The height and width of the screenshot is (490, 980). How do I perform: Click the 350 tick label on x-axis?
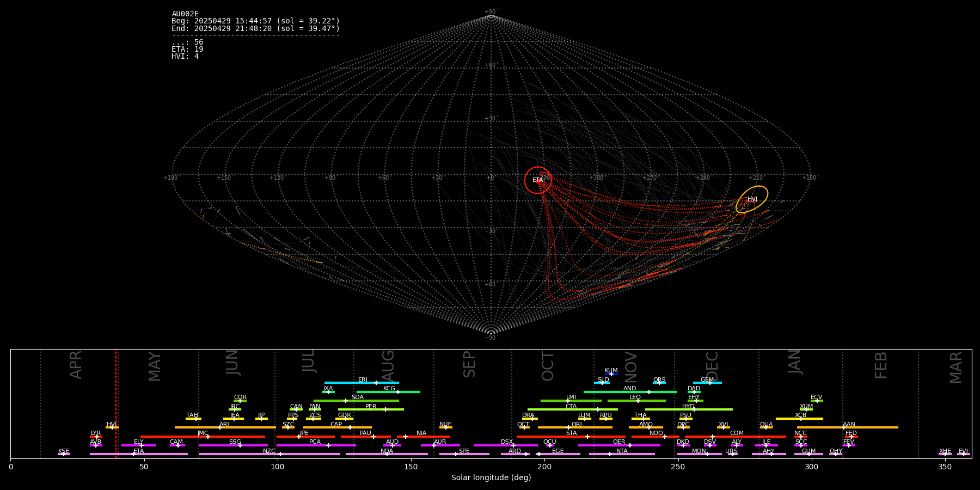tap(945, 467)
